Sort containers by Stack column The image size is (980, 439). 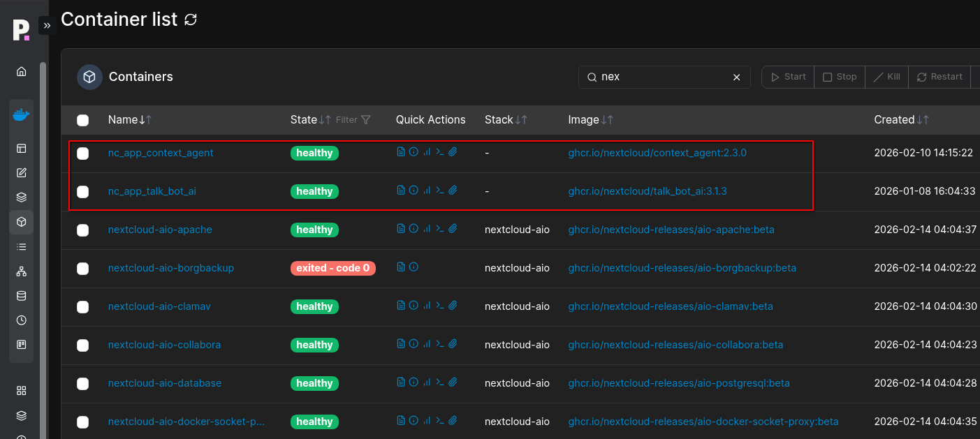pos(506,120)
